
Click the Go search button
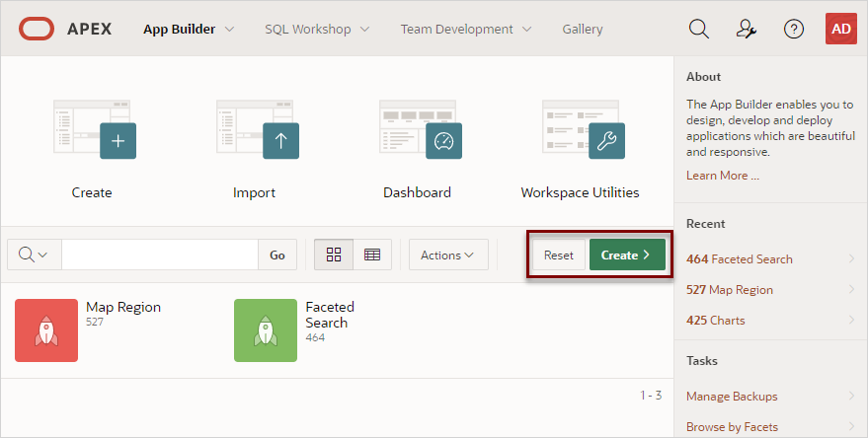pos(277,255)
